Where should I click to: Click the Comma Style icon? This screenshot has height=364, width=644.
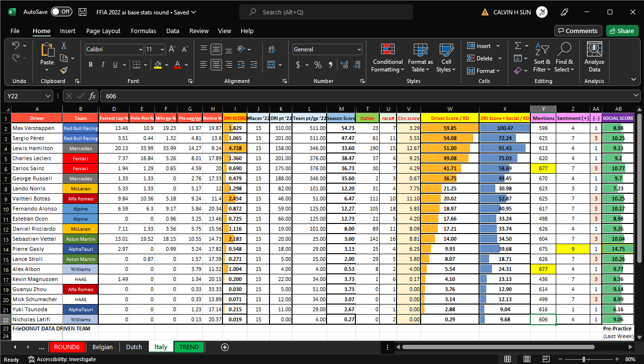(330, 65)
